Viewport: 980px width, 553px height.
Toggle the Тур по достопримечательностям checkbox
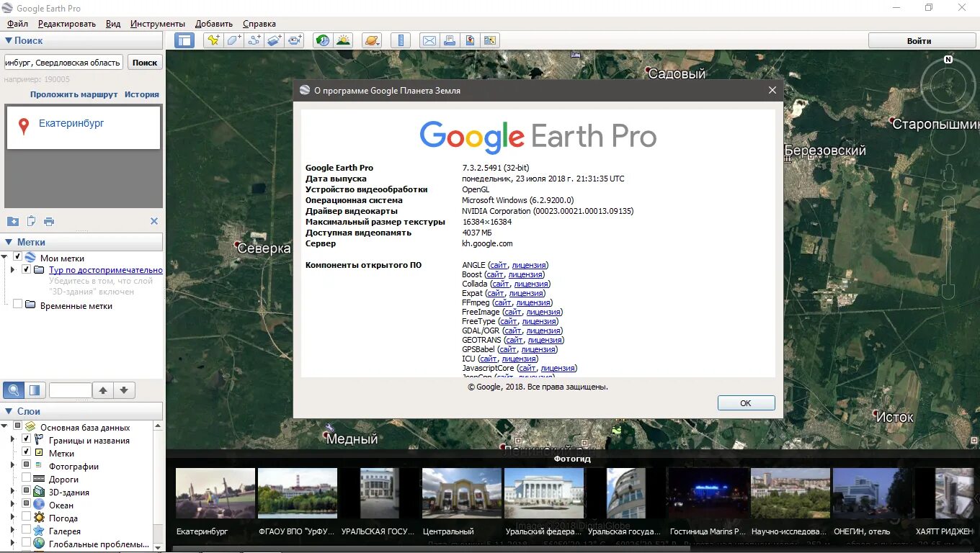coord(27,269)
